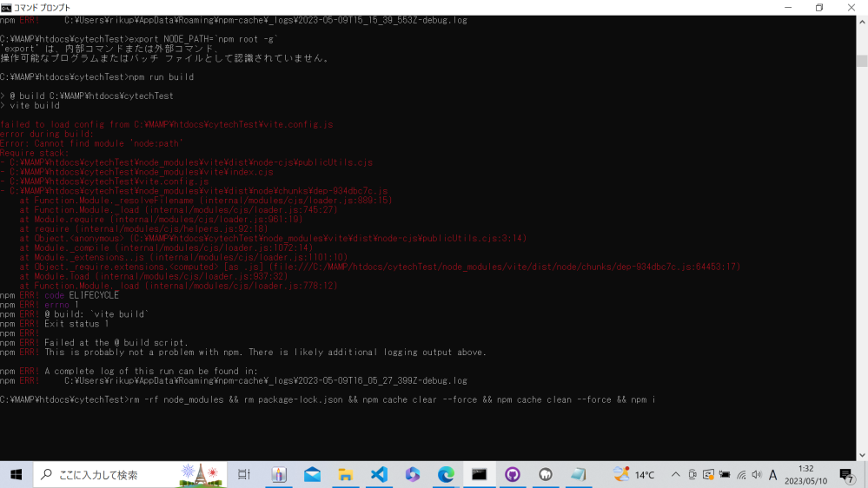Open GitHub Desktop from the taskbar
The height and width of the screenshot is (488, 868).
(512, 475)
